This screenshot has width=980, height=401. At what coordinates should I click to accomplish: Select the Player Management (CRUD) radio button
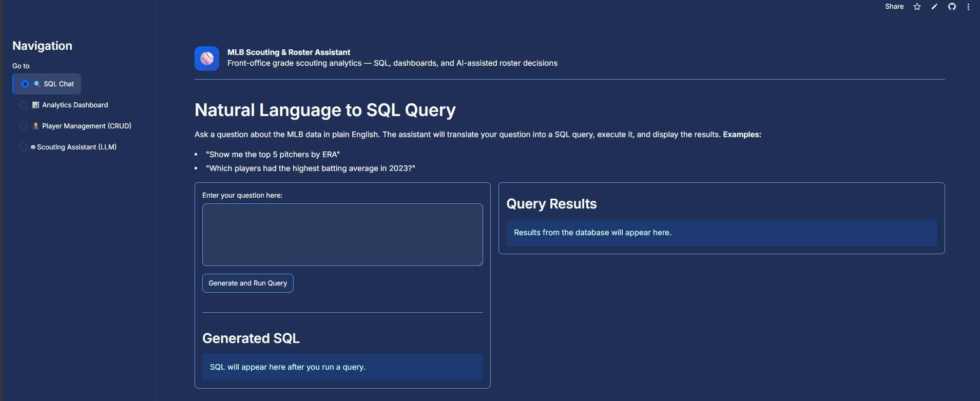tap(23, 126)
